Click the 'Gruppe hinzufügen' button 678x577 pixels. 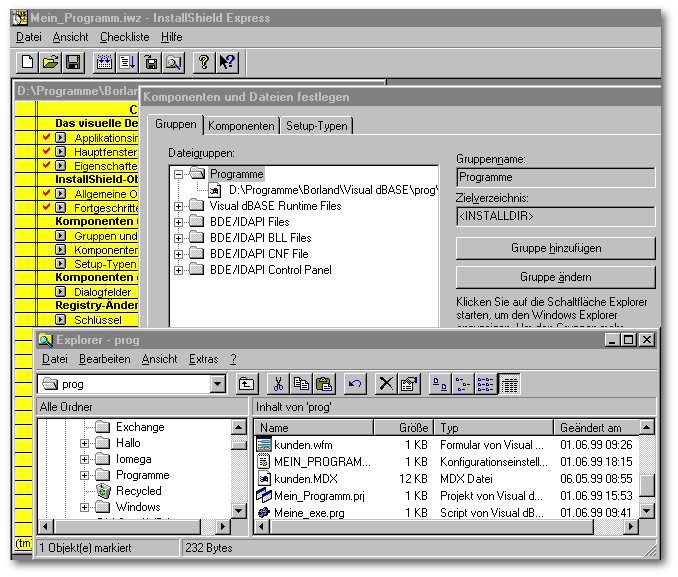[555, 248]
